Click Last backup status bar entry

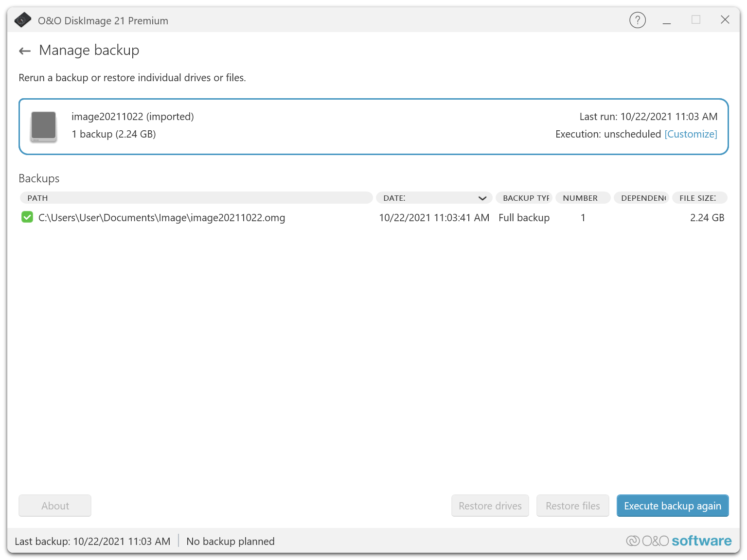click(x=92, y=541)
